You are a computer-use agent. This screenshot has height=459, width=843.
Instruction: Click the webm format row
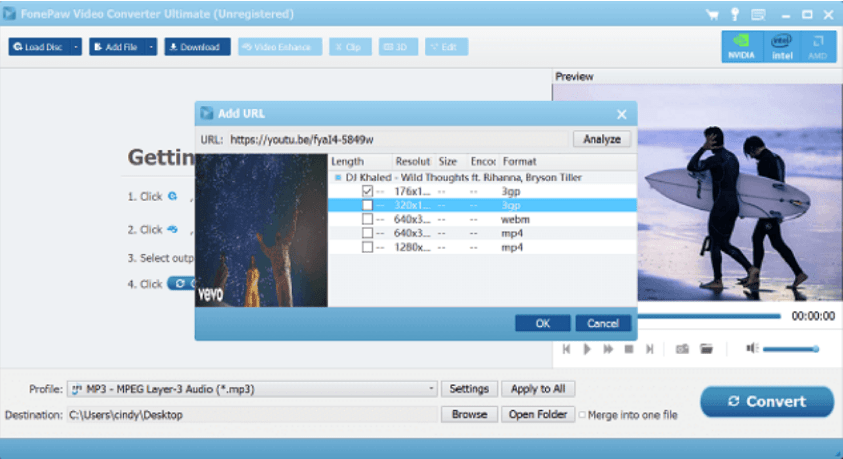click(482, 219)
